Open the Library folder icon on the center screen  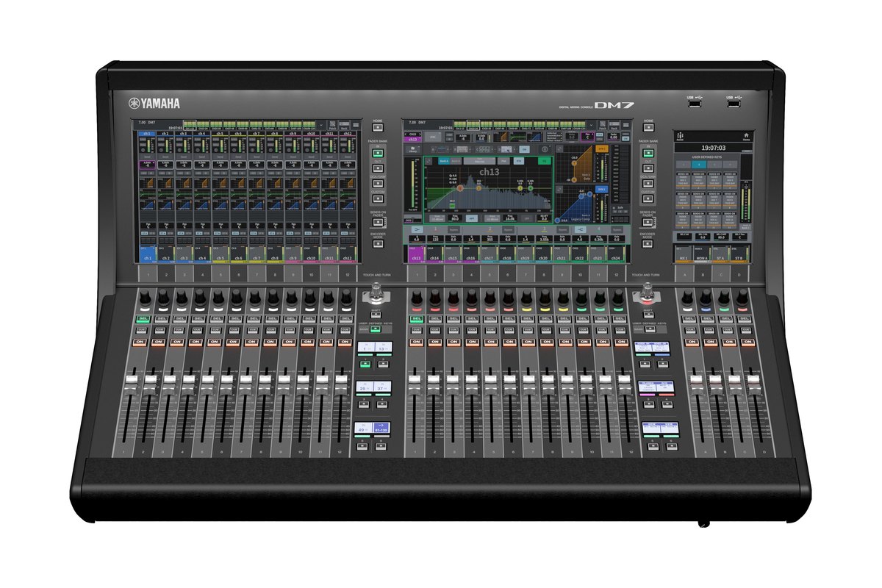pyautogui.click(x=413, y=149)
